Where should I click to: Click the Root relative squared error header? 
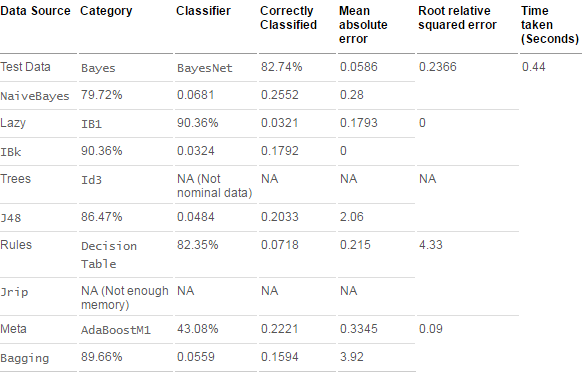click(457, 18)
